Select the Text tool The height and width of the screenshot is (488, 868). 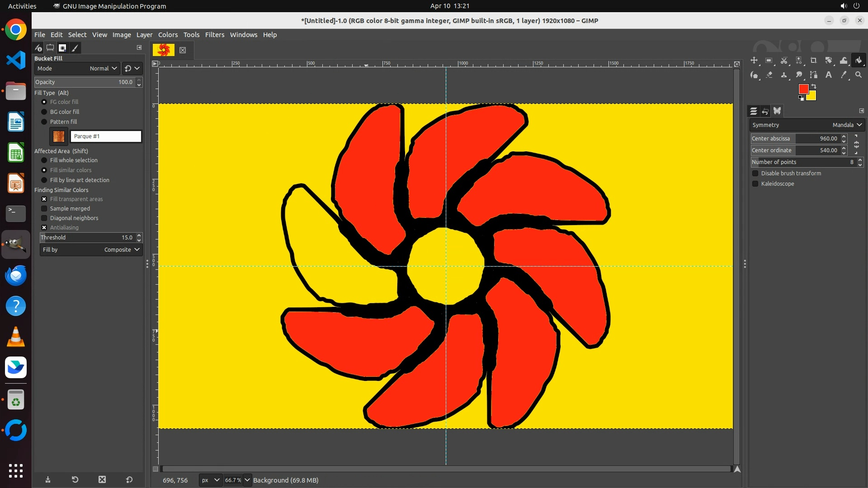pyautogui.click(x=829, y=75)
